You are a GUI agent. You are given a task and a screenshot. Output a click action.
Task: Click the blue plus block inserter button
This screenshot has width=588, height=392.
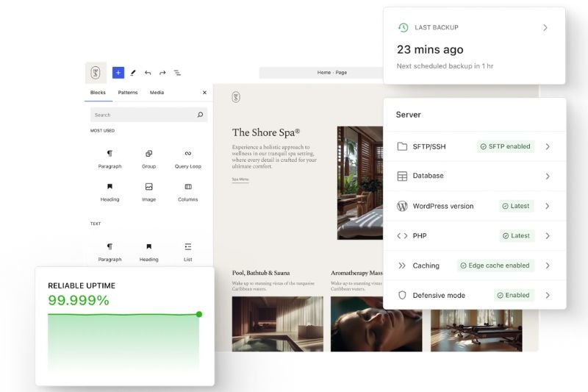coord(118,73)
